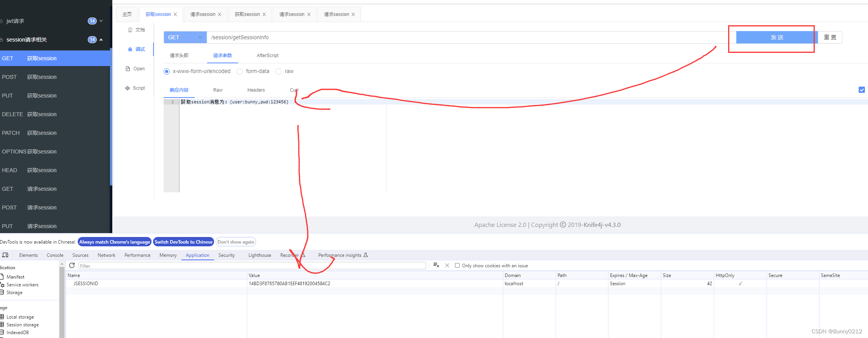
Task: Click the cookie value 14BD3F8765780AB1EEF48192004584C2
Action: pyautogui.click(x=289, y=284)
